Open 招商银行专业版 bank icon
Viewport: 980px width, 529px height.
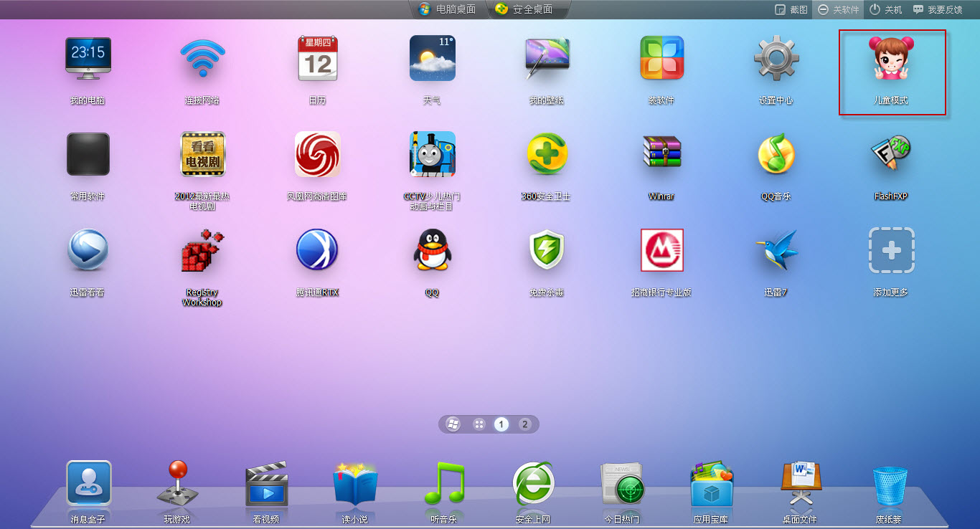(x=661, y=251)
